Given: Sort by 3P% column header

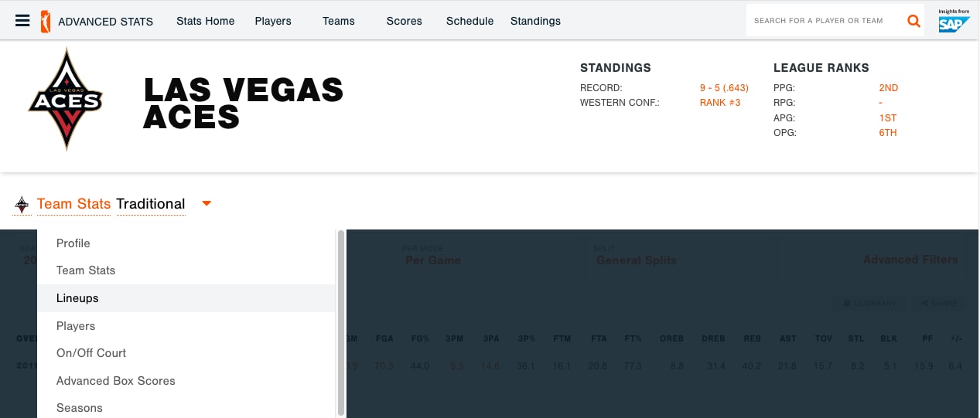Looking at the screenshot, I should (526, 338).
